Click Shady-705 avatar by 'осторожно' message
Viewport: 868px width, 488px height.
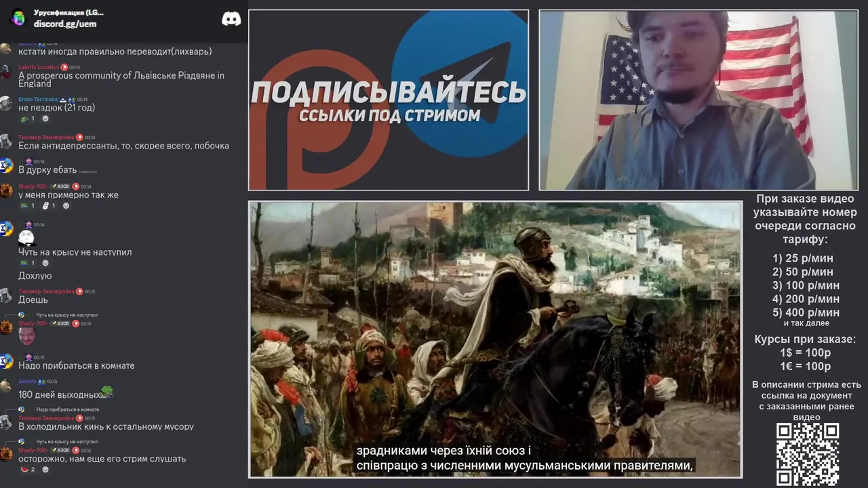pyautogui.click(x=5, y=453)
